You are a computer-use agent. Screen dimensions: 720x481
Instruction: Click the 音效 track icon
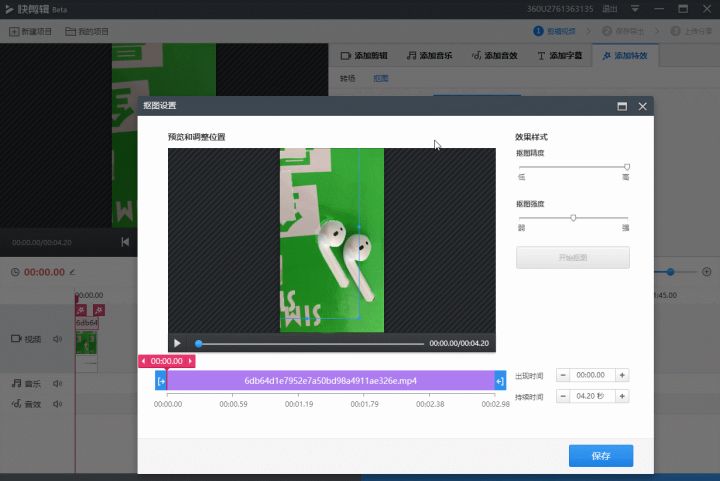point(16,404)
